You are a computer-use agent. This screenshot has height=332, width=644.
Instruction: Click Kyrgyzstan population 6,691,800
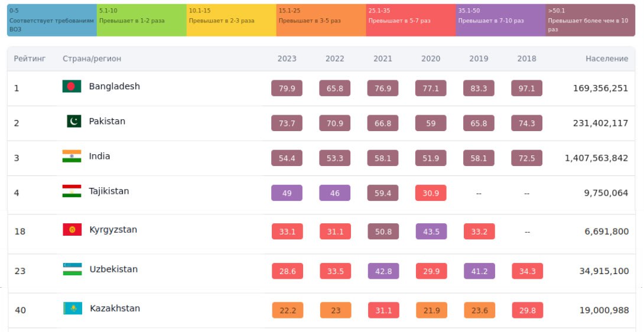point(607,232)
